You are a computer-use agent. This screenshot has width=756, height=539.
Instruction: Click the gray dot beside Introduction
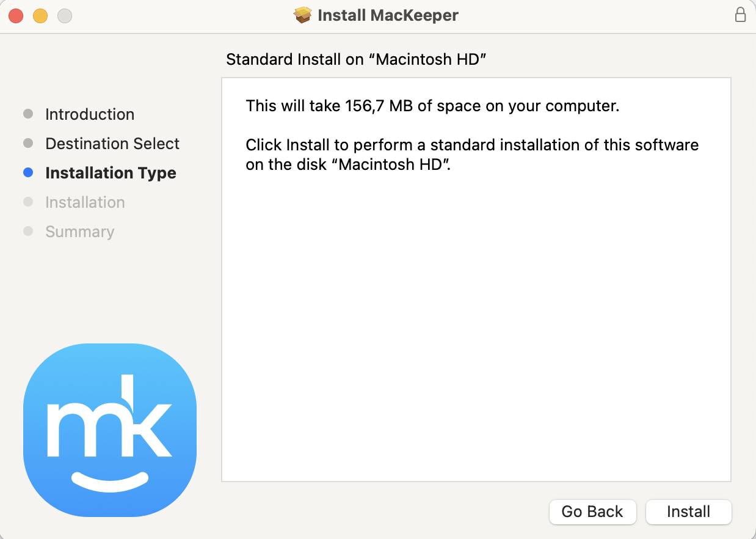[28, 114]
